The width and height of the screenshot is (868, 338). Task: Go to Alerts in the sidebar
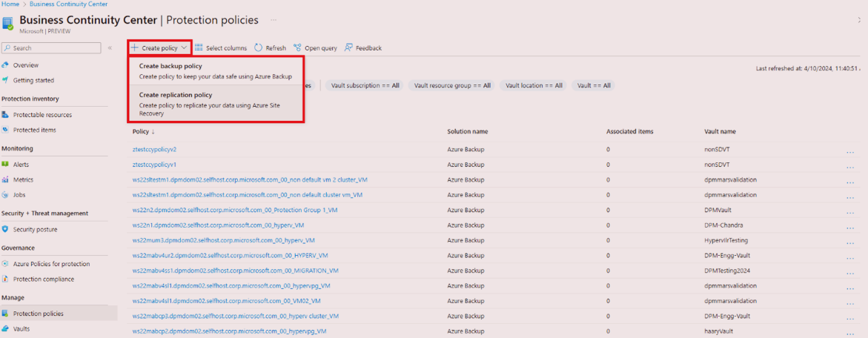coord(21,165)
